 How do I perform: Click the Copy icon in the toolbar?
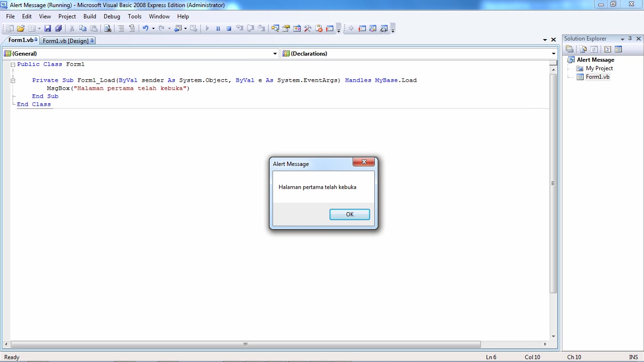[83, 28]
